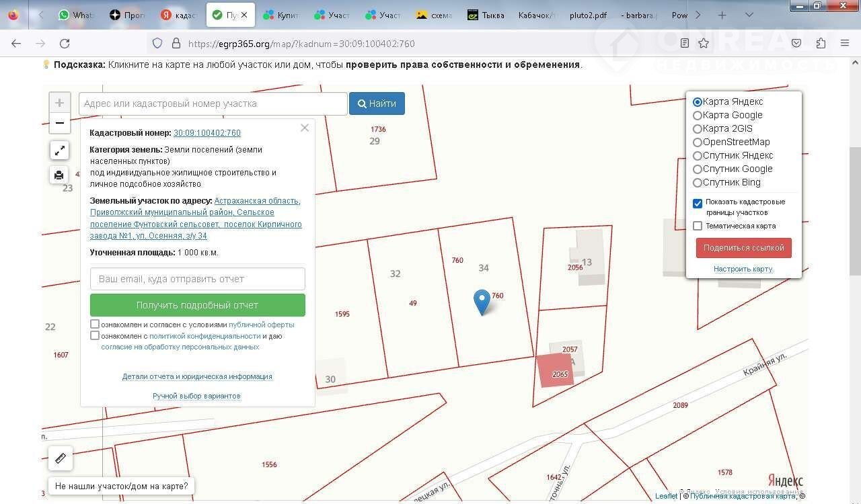Enable the Тематическая карта checkbox
Image resolution: width=861 pixels, height=504 pixels.
click(x=698, y=226)
